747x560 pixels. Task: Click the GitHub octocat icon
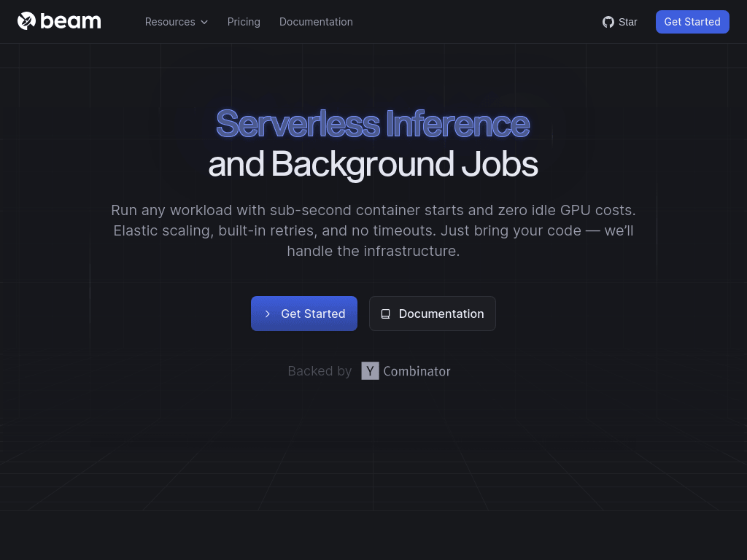[608, 22]
